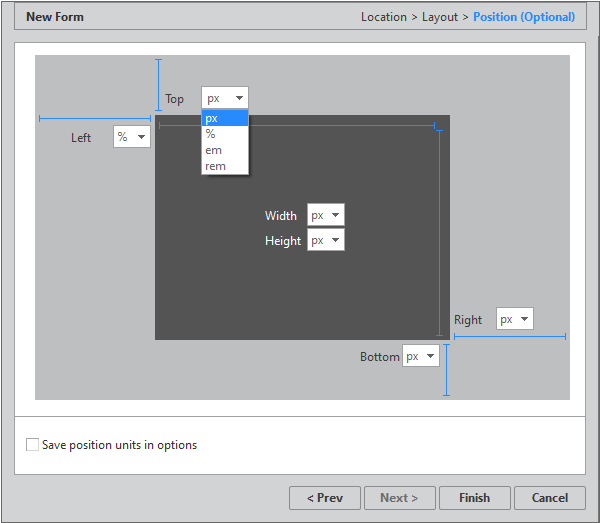Choose % from the Top unit list
Screen dimensions: 600x523
click(x=225, y=134)
